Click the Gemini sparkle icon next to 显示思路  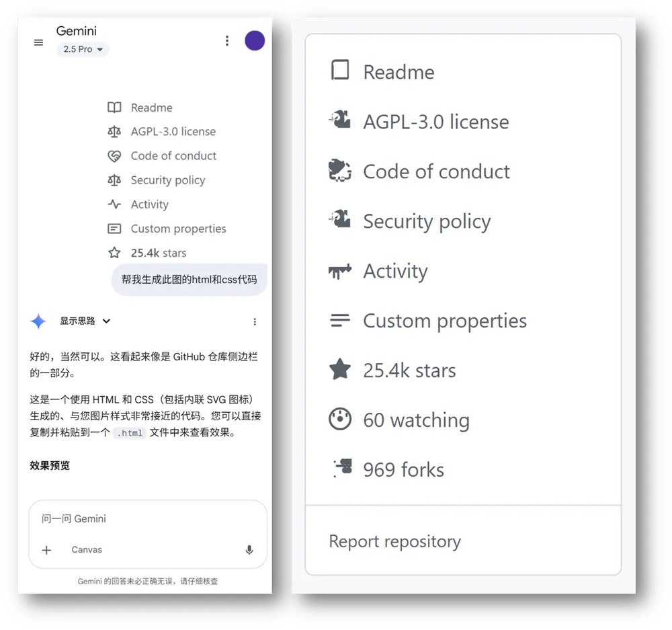[x=38, y=321]
